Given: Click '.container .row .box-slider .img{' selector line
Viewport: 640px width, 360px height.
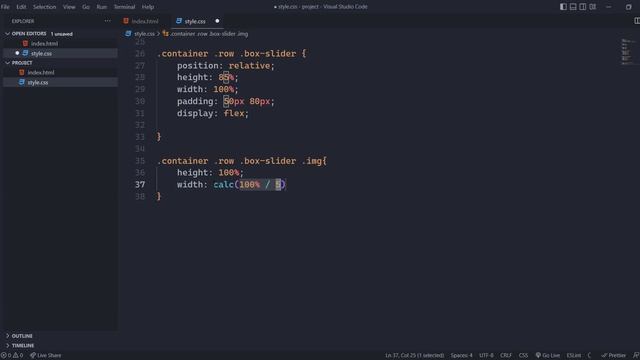Looking at the screenshot, I should tap(242, 161).
